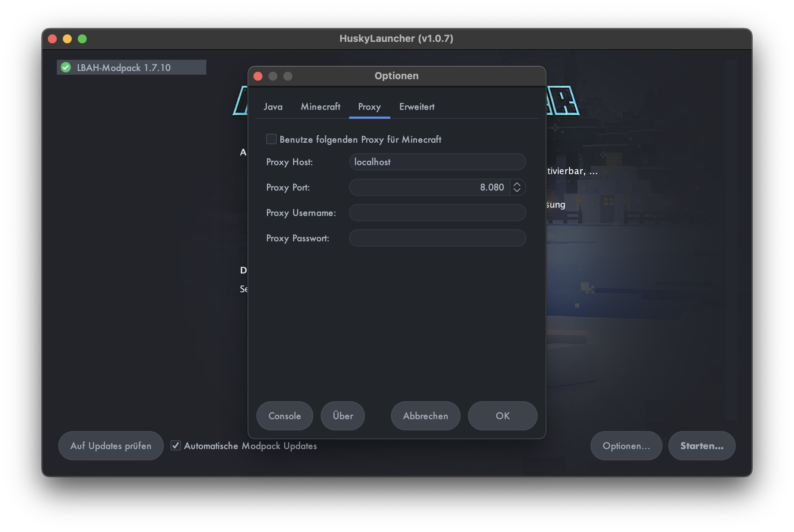Confirm the options with OK
The height and width of the screenshot is (532, 794).
tap(502, 416)
